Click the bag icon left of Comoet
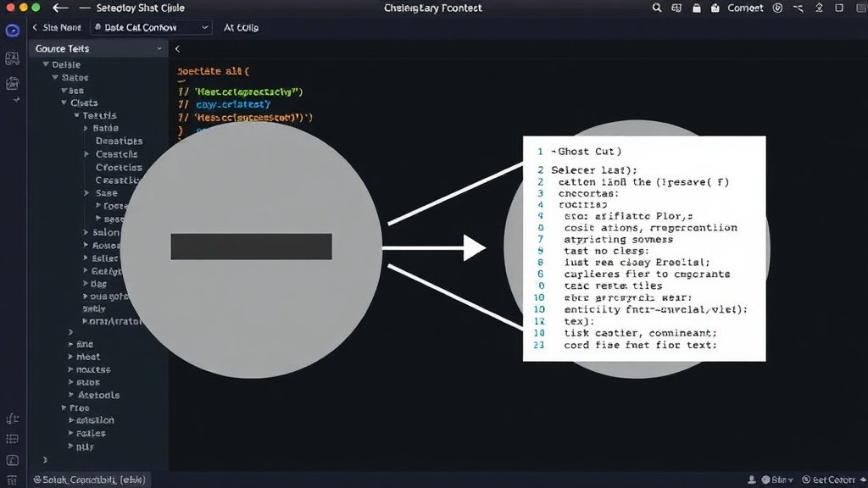The image size is (868, 488). [x=715, y=8]
